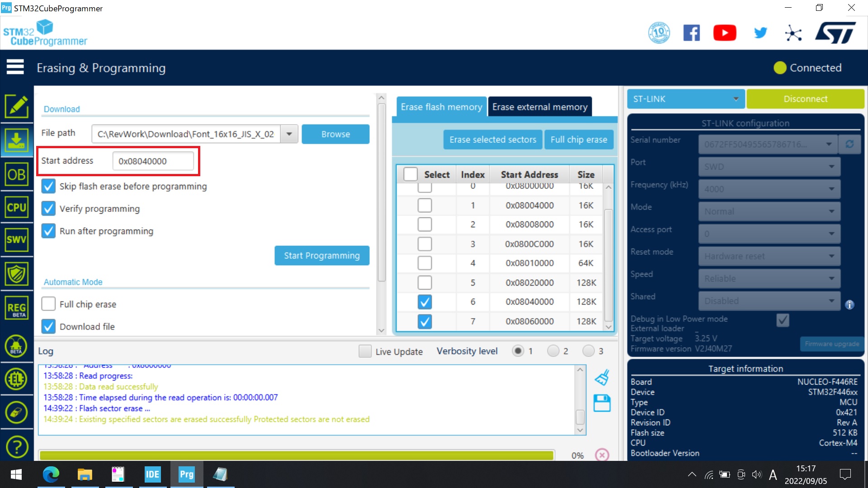Switch to Erase flash memory tab
This screenshot has height=488, width=868.
click(x=442, y=107)
